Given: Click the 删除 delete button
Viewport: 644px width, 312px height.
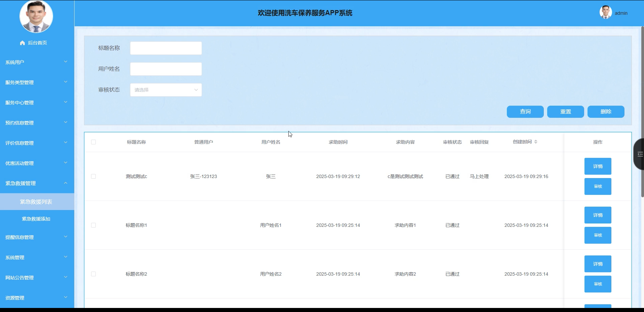Looking at the screenshot, I should (606, 112).
